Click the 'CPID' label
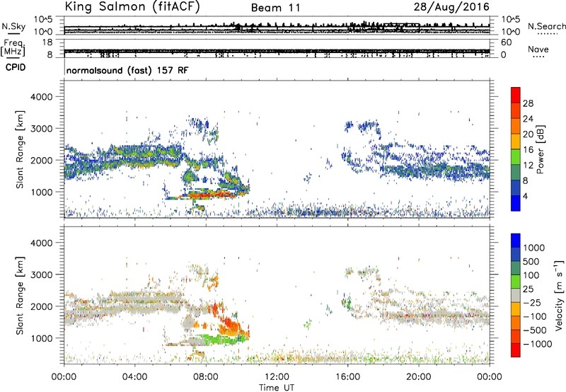Viewport: 566px width, 392px height. [x=16, y=67]
